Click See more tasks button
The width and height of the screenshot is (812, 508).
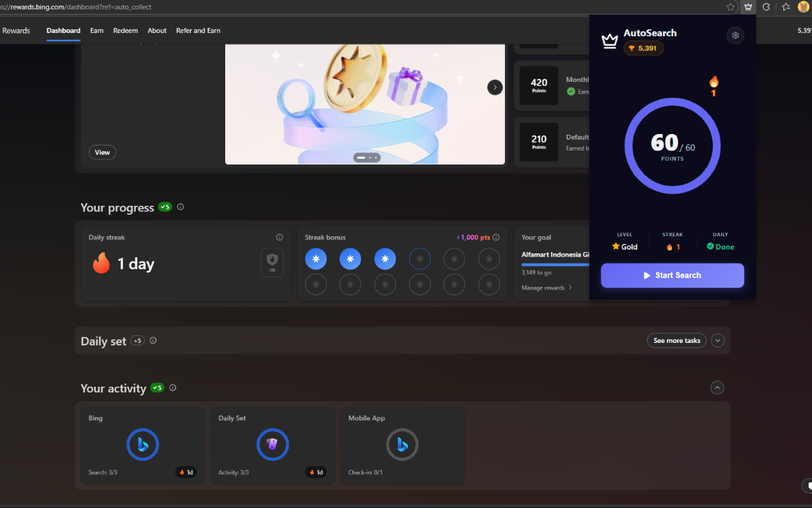pos(677,340)
